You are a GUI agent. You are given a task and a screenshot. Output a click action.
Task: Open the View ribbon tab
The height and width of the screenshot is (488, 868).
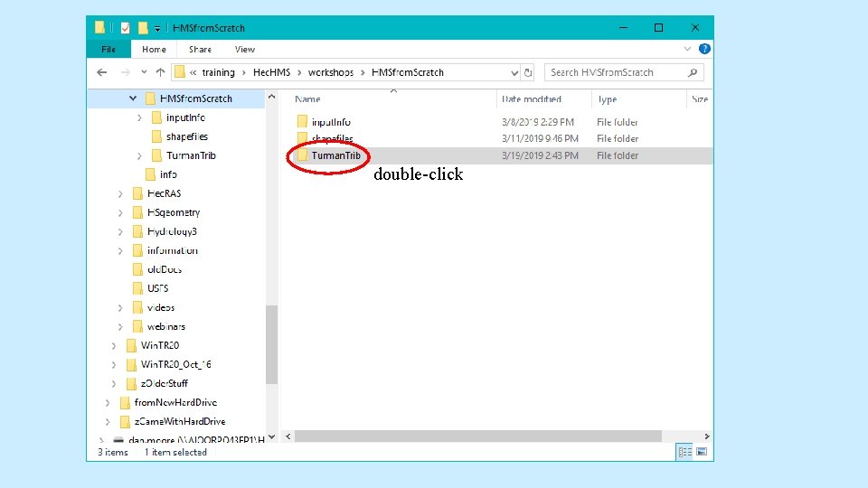click(x=245, y=49)
